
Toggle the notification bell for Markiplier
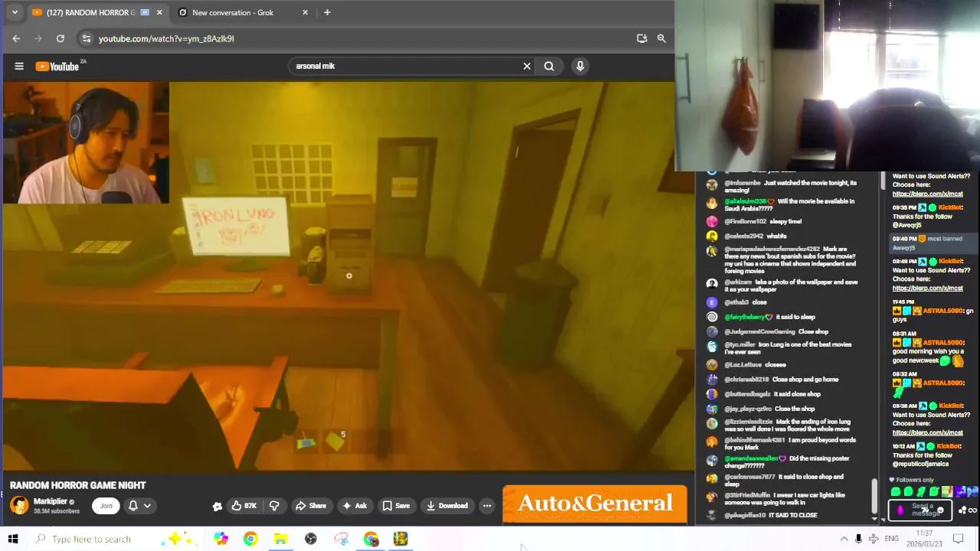click(x=132, y=506)
